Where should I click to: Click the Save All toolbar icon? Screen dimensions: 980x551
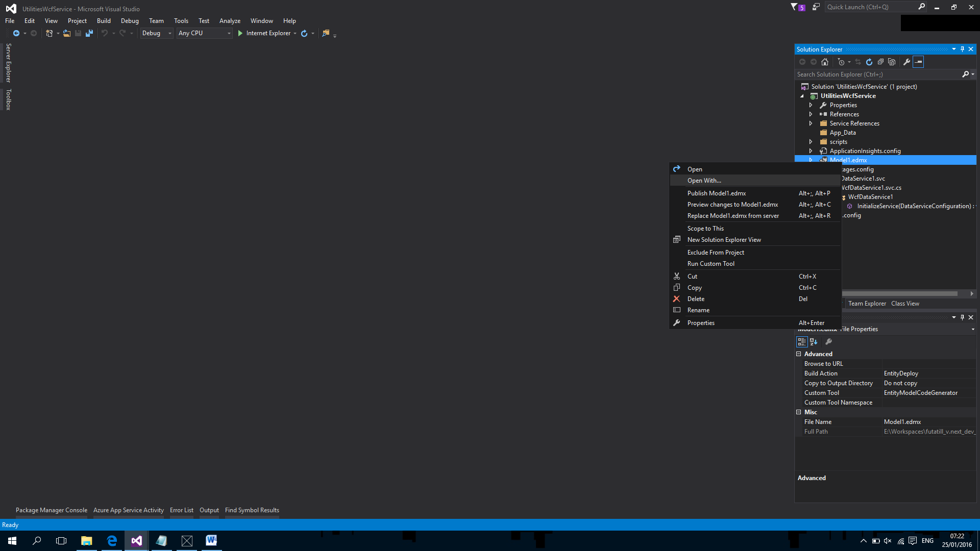coord(89,33)
